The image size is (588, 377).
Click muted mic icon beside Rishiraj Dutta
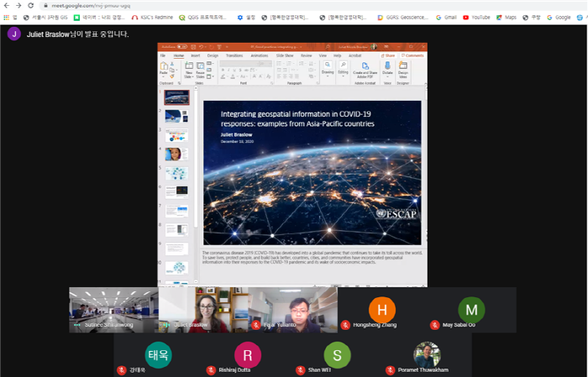211,370
